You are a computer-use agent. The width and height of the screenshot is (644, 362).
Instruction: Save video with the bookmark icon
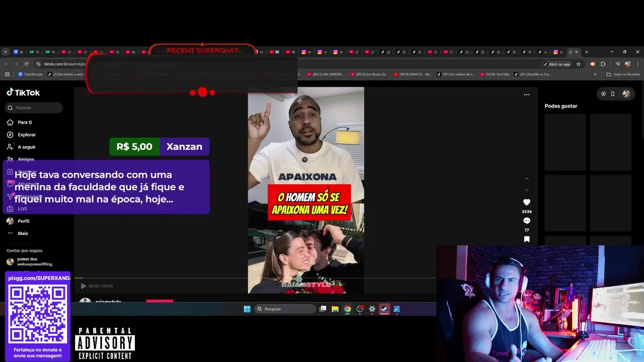click(527, 239)
